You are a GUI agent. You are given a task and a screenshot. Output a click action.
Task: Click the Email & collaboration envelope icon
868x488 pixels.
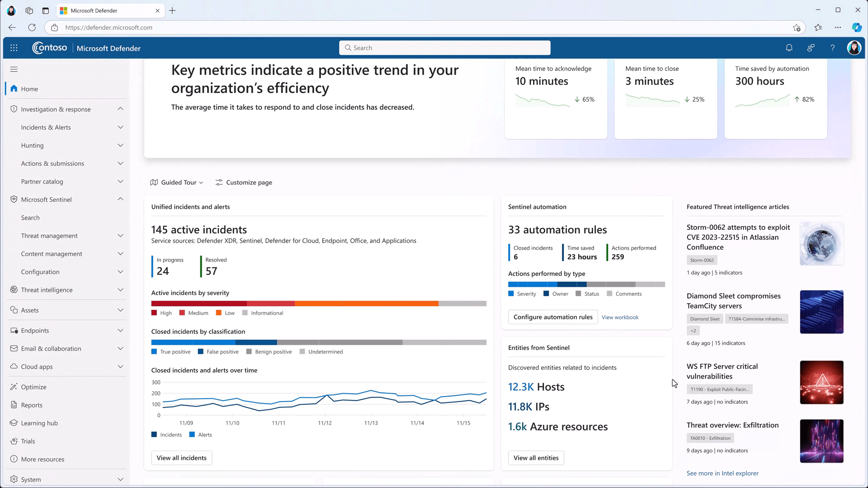14,348
